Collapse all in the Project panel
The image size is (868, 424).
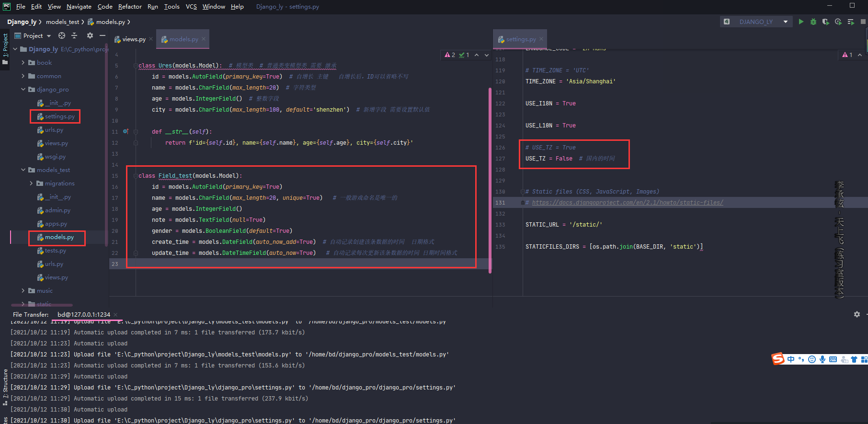(x=74, y=35)
